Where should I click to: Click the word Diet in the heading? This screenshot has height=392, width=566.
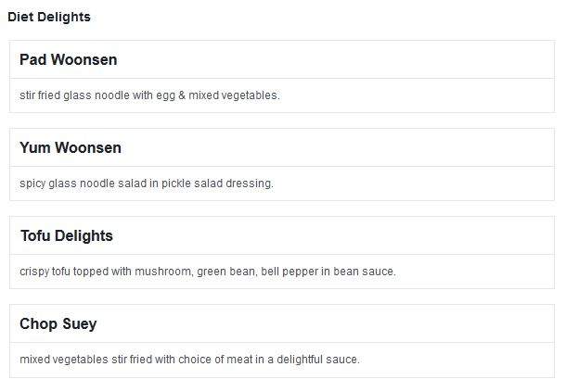coord(21,17)
